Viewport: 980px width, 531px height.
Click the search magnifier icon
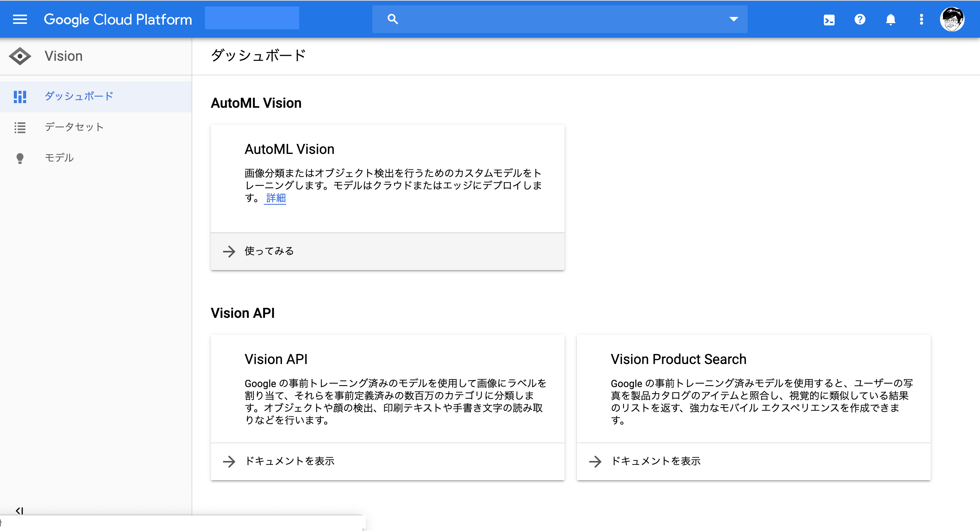click(392, 19)
